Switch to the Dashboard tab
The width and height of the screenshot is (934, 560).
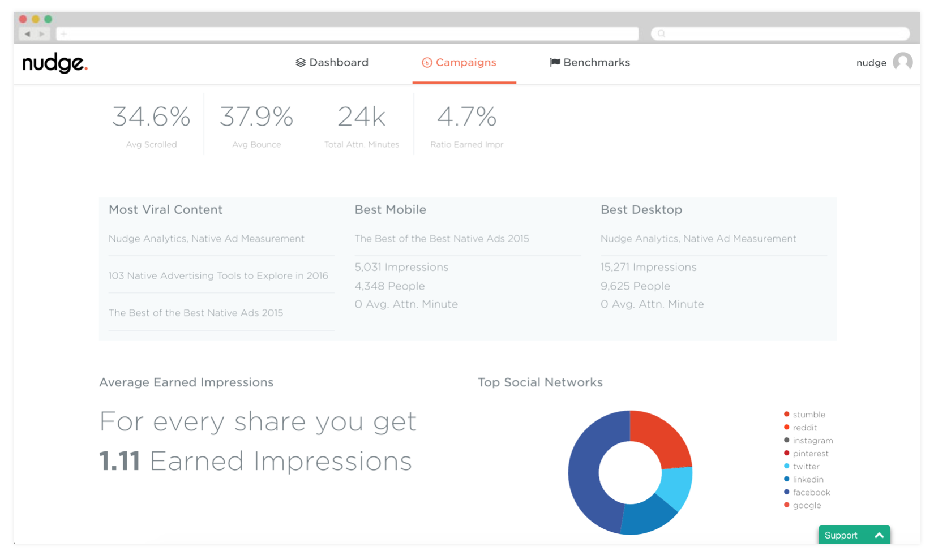pos(338,62)
